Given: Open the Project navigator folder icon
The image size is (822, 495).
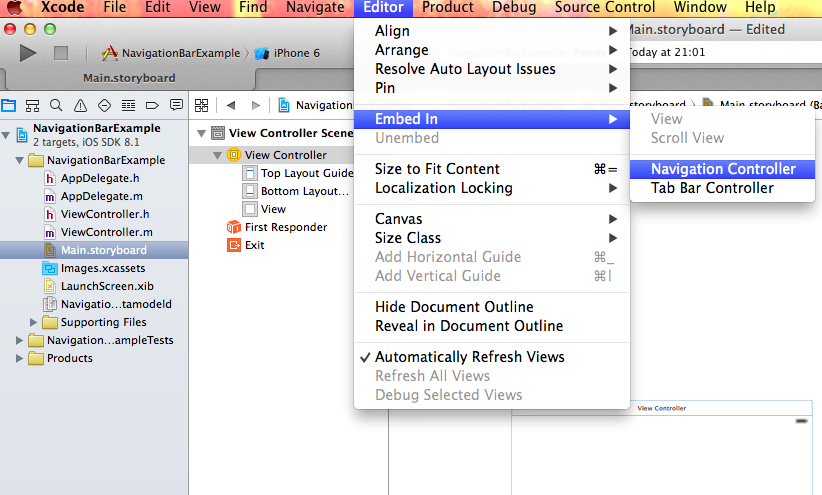Looking at the screenshot, I should click(x=8, y=105).
